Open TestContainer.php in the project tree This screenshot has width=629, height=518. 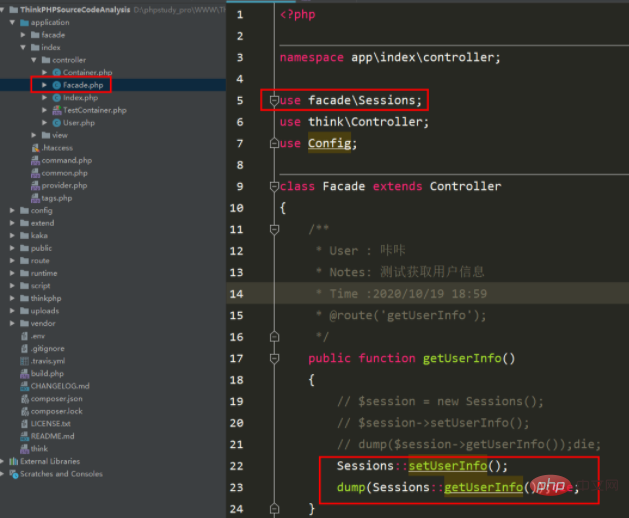(95, 110)
